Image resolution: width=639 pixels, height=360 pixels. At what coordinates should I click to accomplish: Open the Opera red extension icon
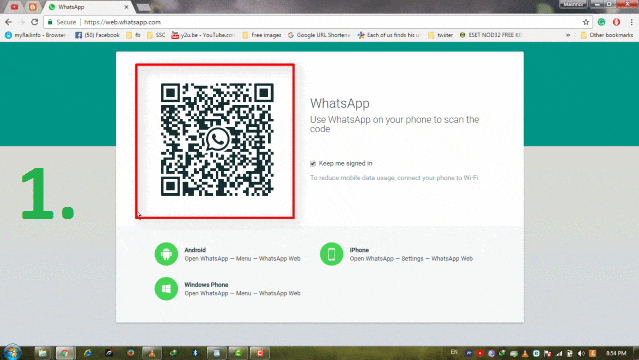click(x=616, y=22)
